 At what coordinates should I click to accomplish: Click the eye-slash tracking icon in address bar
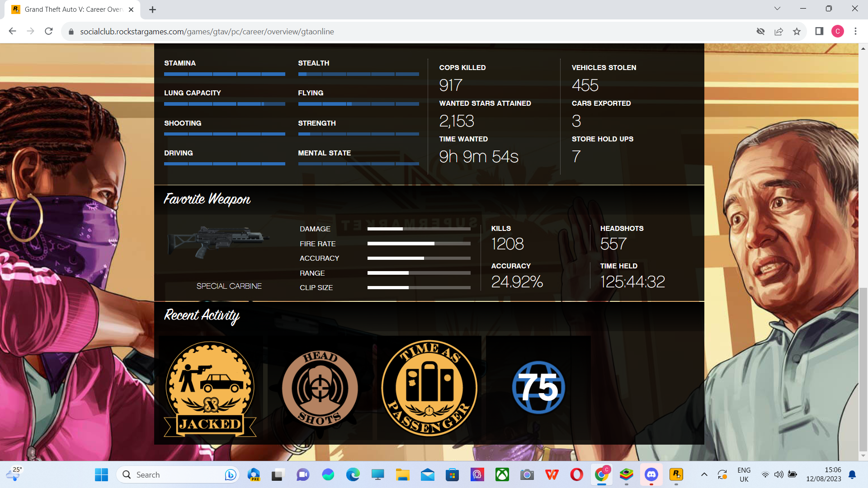click(x=760, y=32)
